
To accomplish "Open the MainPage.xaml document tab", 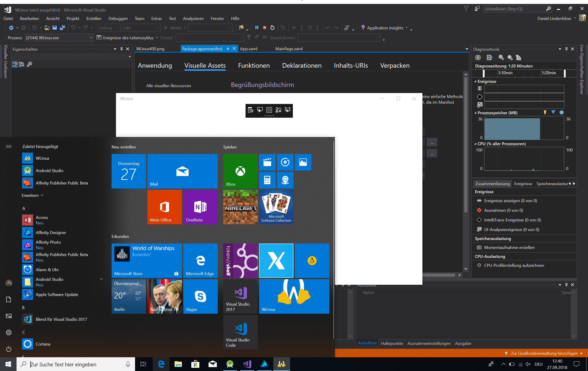I will (289, 49).
